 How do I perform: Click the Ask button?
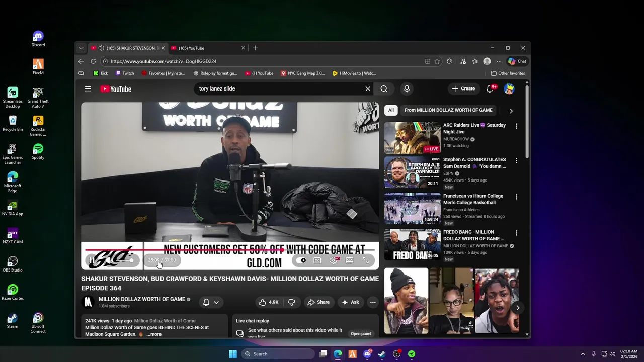[x=350, y=302]
